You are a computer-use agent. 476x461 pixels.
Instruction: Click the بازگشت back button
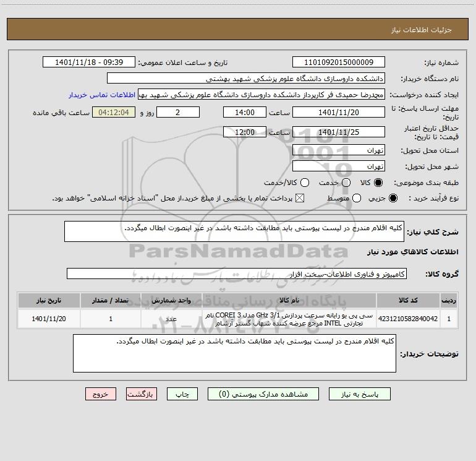click(142, 394)
